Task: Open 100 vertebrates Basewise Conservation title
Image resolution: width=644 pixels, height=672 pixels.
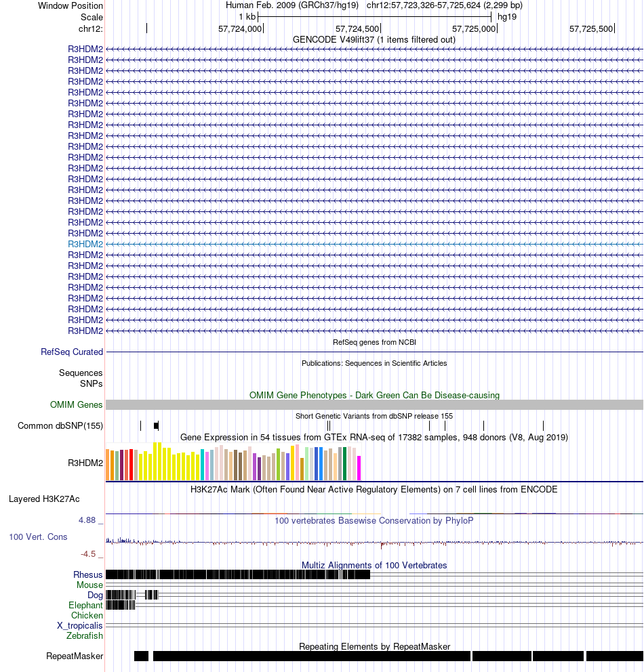Action: point(374,520)
